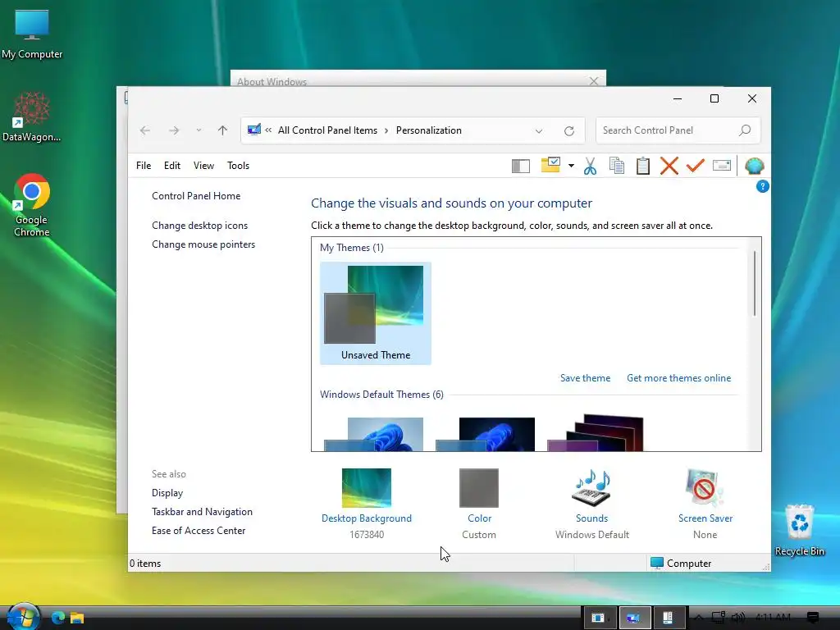This screenshot has height=630, width=840.
Task: Select the purple stacked Windows default theme
Action: [x=596, y=433]
